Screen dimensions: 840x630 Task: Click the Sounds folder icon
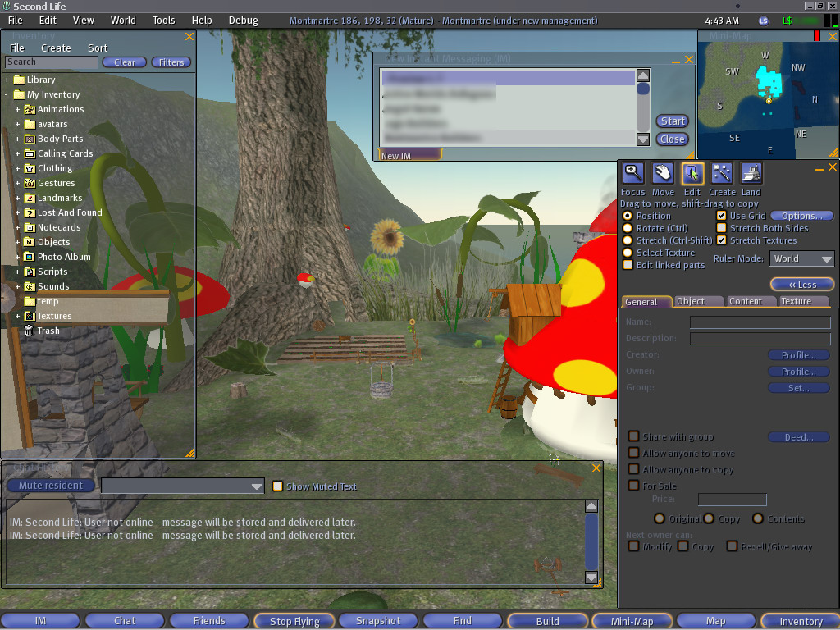(30, 286)
